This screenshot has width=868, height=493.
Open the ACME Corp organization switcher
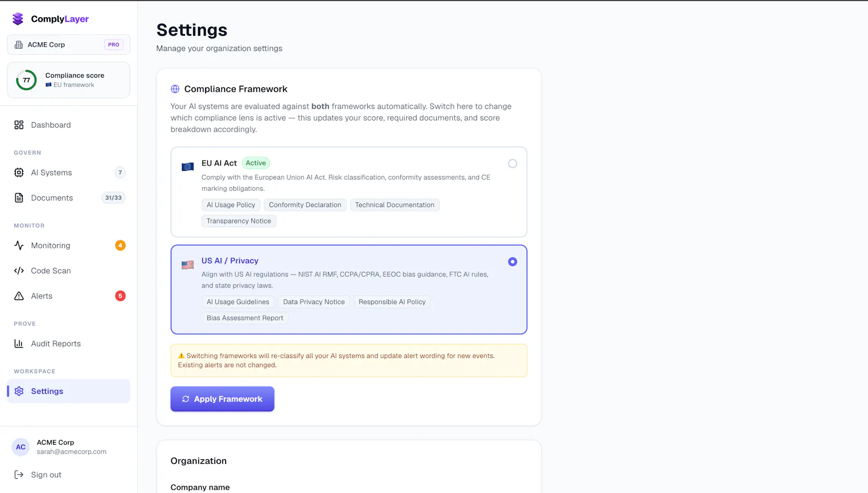tap(68, 44)
